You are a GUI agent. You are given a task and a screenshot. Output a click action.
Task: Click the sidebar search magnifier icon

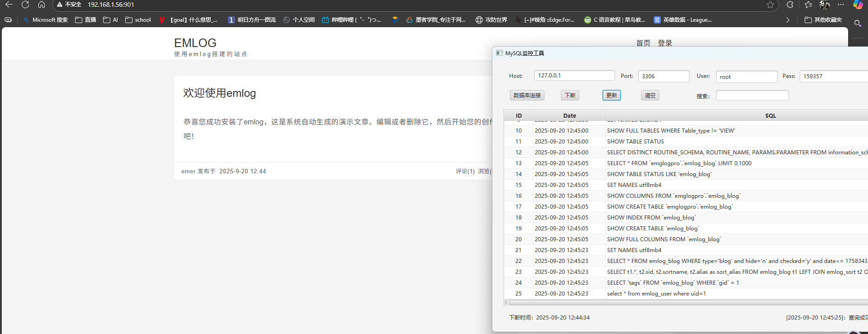(858, 23)
